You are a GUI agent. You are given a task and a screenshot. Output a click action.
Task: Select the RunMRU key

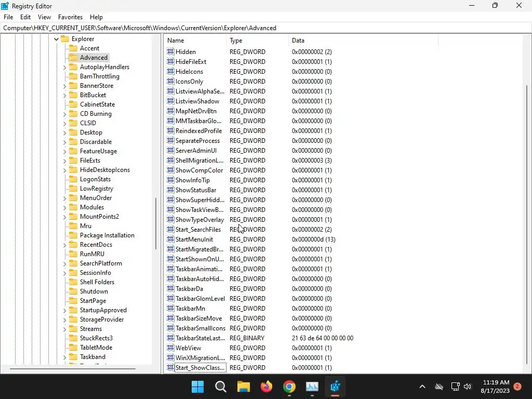[x=92, y=254]
